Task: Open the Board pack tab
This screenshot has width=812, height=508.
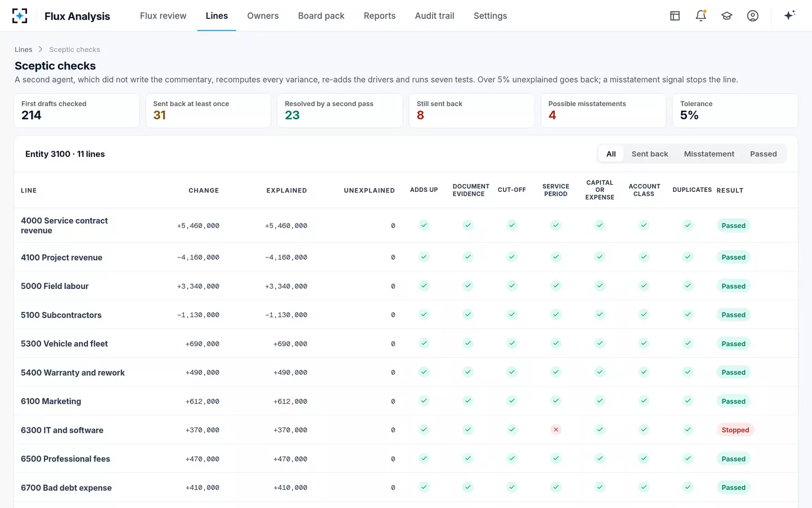Action: [x=321, y=16]
